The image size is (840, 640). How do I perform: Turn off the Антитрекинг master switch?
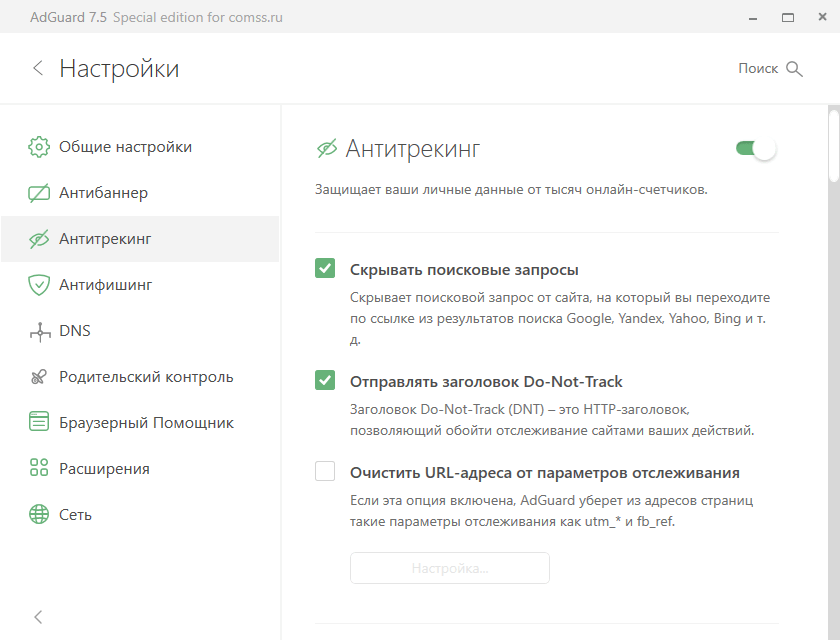pyautogui.click(x=756, y=149)
